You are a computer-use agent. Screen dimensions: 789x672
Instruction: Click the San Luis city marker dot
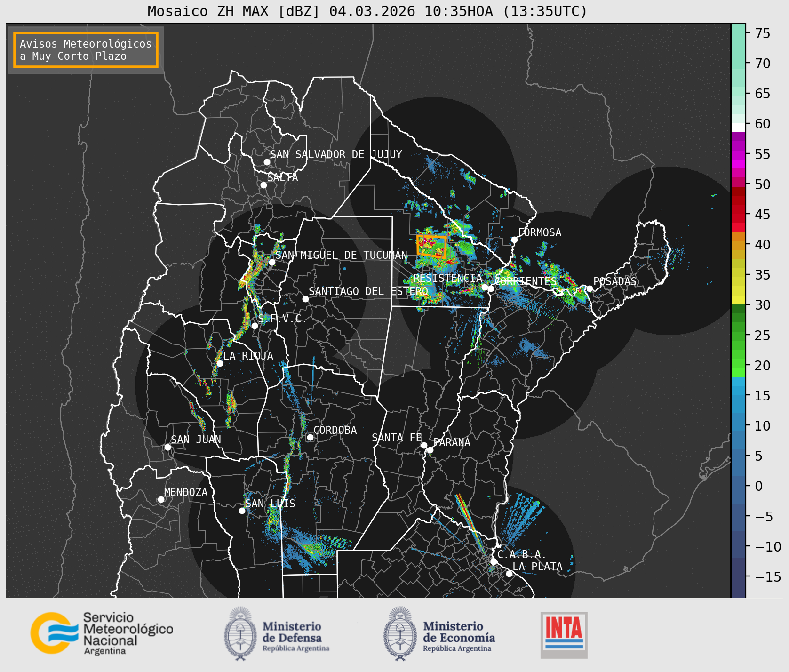pos(242,511)
